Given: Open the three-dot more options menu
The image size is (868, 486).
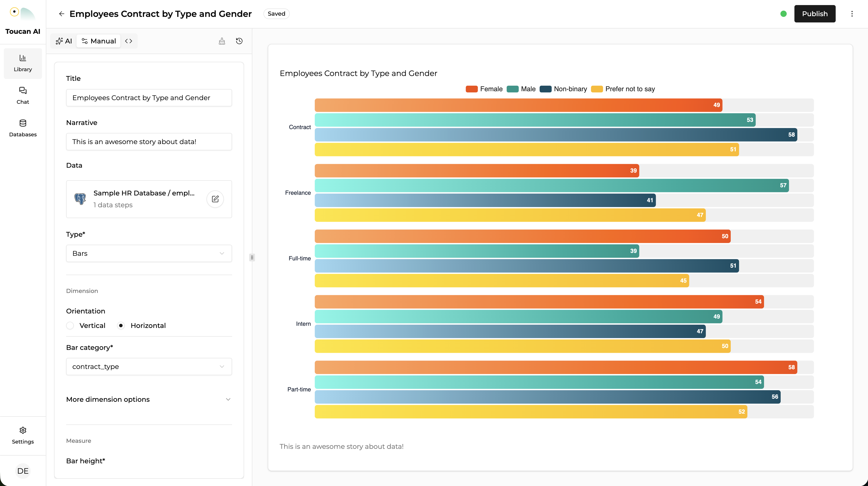Looking at the screenshot, I should click(x=852, y=14).
